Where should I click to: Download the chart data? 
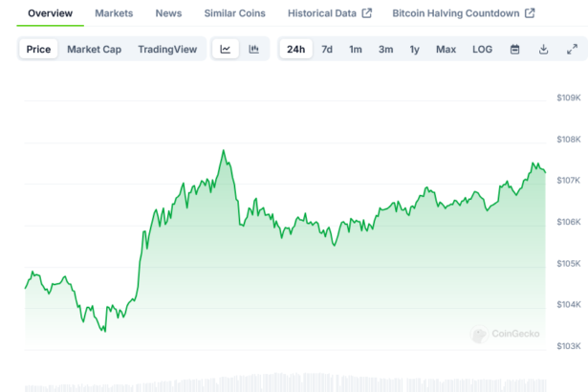coord(543,50)
